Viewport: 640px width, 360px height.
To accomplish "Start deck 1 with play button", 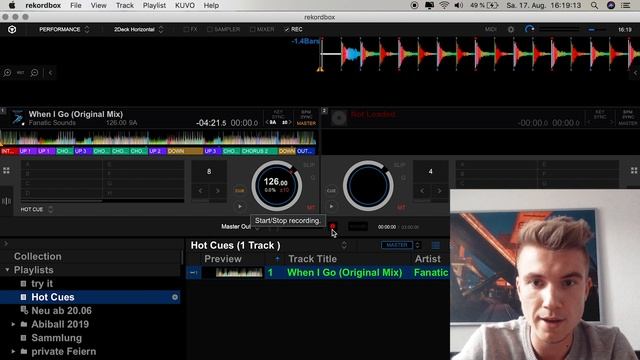I will [x=240, y=207].
